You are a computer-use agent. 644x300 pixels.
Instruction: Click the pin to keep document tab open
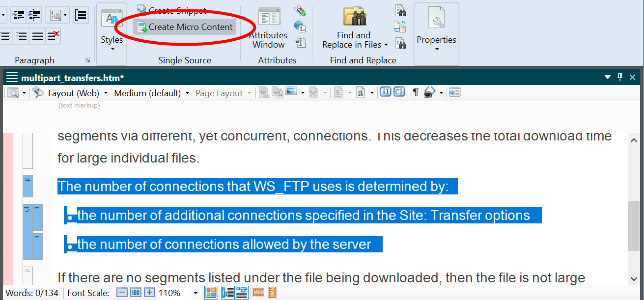click(x=620, y=77)
